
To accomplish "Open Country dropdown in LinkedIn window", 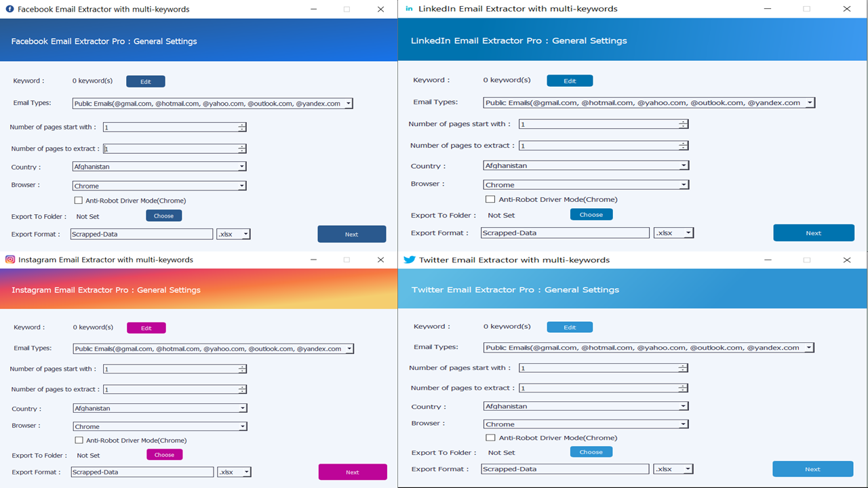I will 587,165.
